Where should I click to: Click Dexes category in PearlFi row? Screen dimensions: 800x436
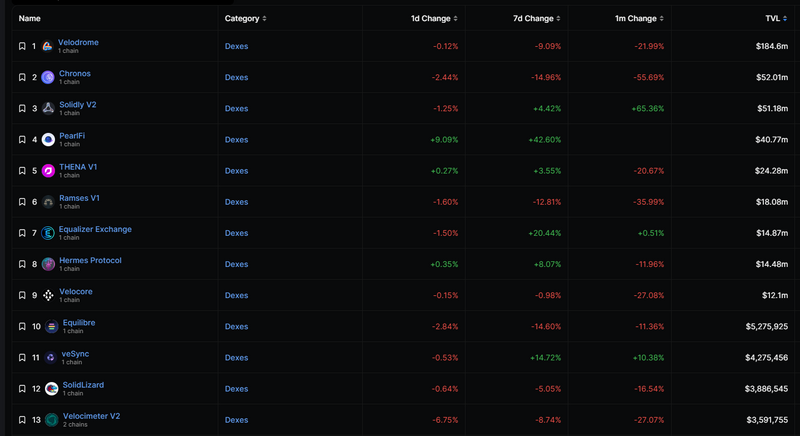pos(236,140)
